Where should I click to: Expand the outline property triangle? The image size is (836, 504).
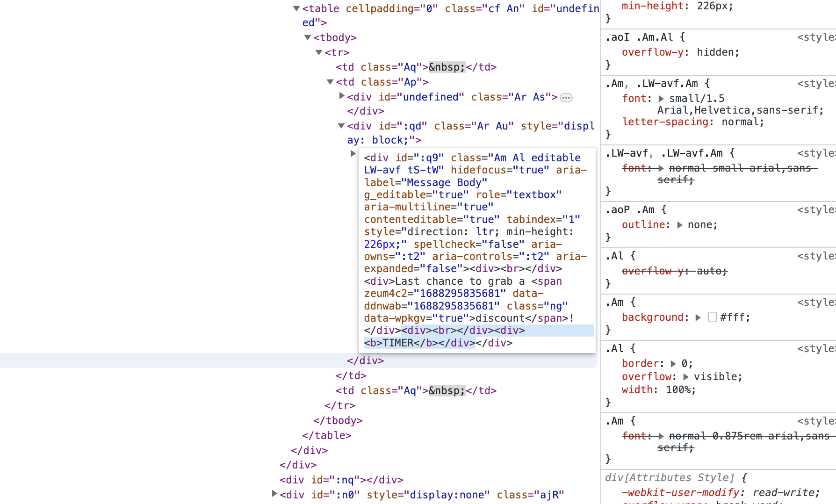click(x=680, y=225)
